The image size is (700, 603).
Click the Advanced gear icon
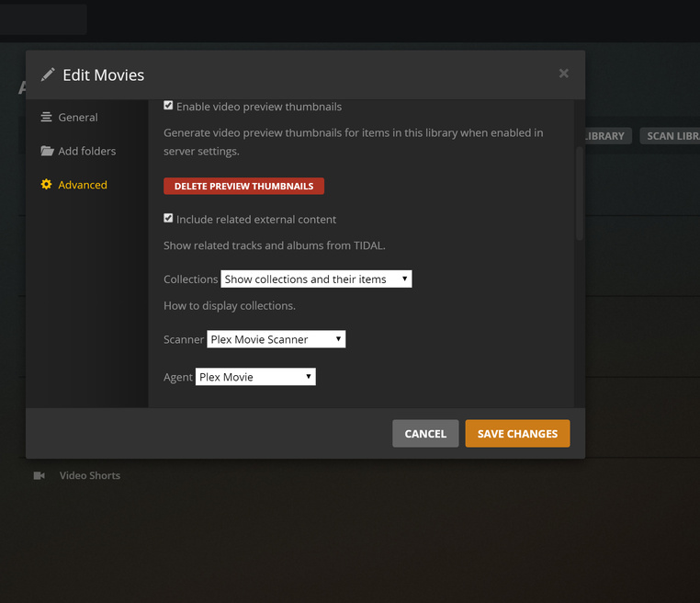click(x=47, y=185)
